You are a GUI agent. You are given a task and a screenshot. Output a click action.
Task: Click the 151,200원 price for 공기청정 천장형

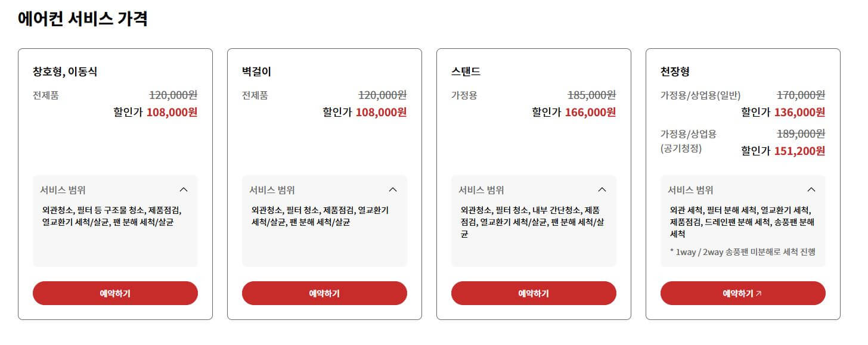point(799,151)
